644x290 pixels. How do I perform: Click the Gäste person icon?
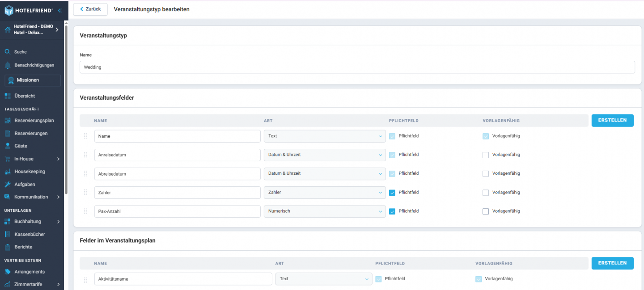pyautogui.click(x=7, y=146)
